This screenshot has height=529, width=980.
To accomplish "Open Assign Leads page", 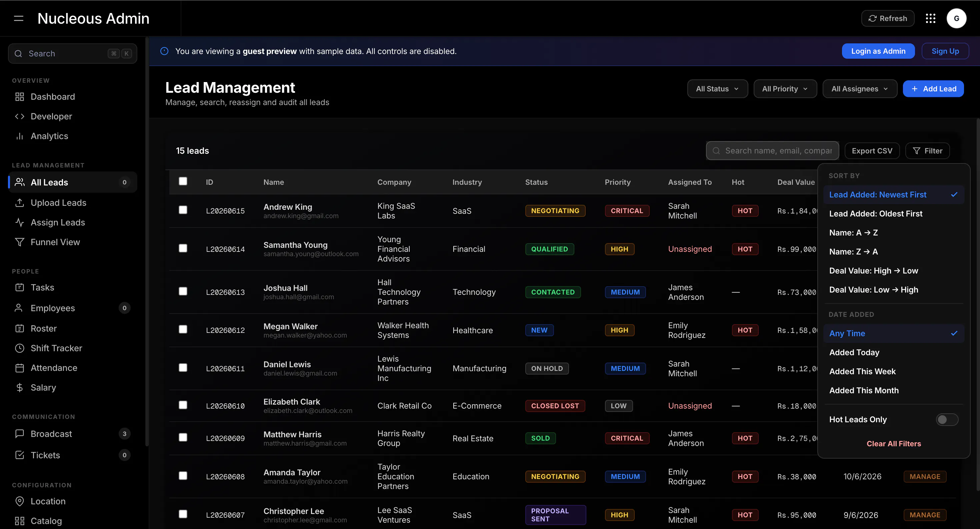I will tap(72, 222).
